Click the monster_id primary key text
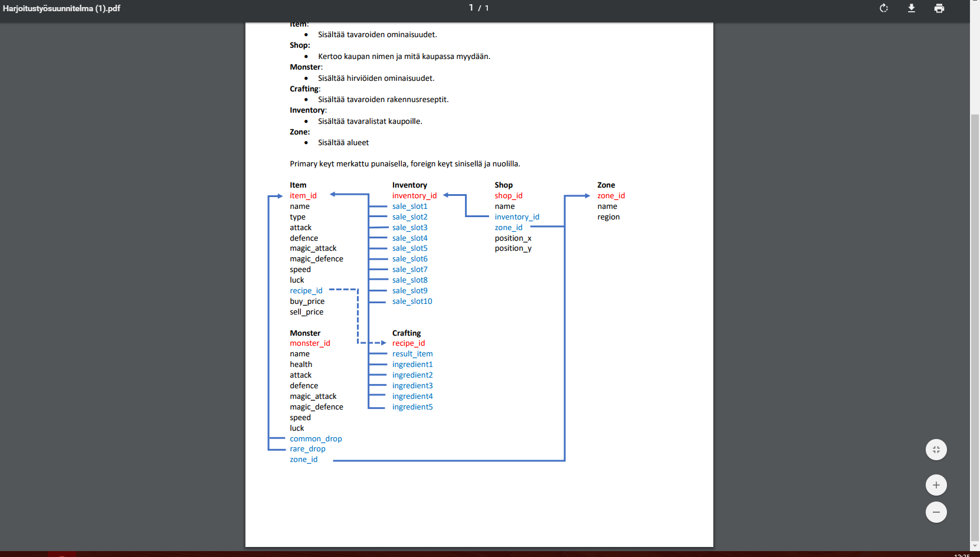This screenshot has width=980, height=557. pos(310,343)
